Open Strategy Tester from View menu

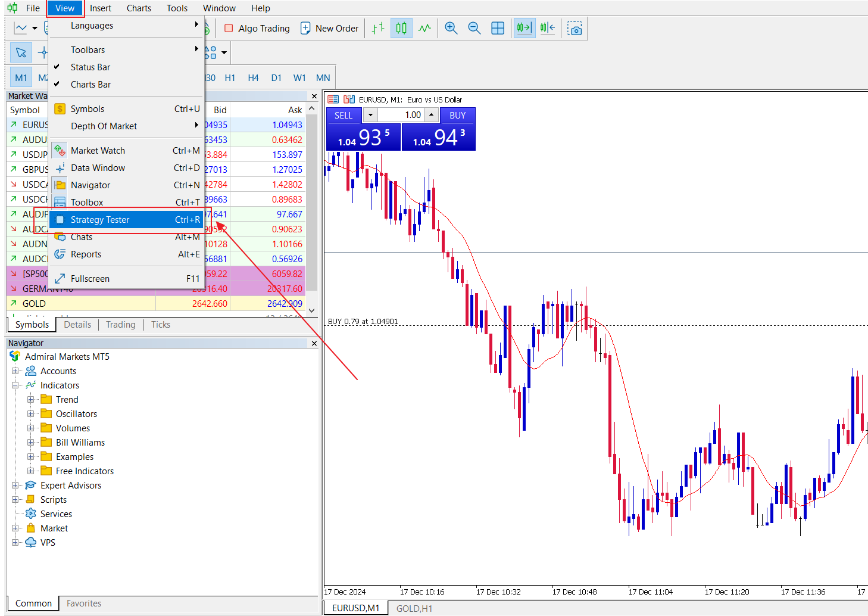[127, 220]
